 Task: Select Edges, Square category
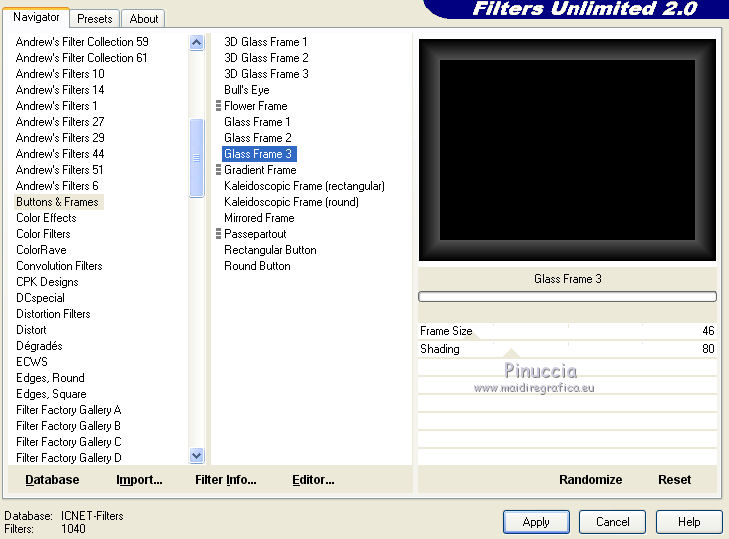tap(51, 394)
